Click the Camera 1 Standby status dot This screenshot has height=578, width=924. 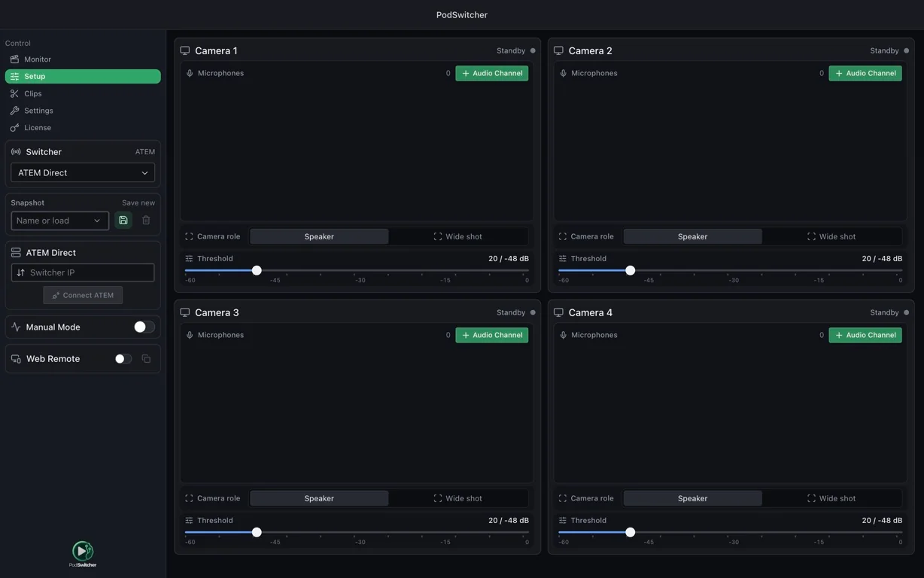click(x=533, y=50)
